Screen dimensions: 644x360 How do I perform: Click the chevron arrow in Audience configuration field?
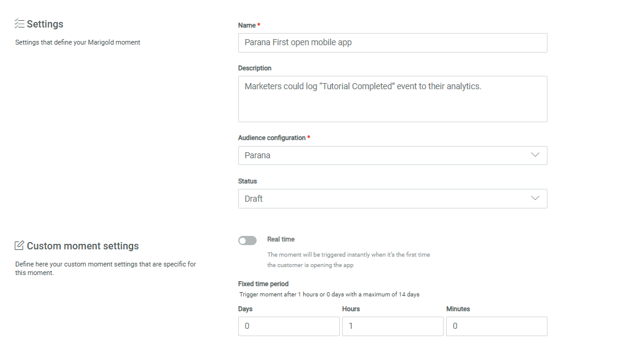535,155
